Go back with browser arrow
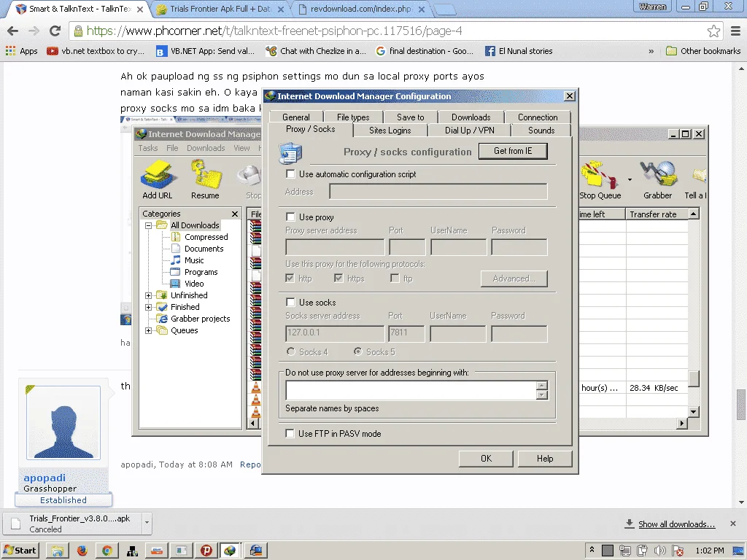Viewport: 747px width, 560px height. [x=13, y=31]
